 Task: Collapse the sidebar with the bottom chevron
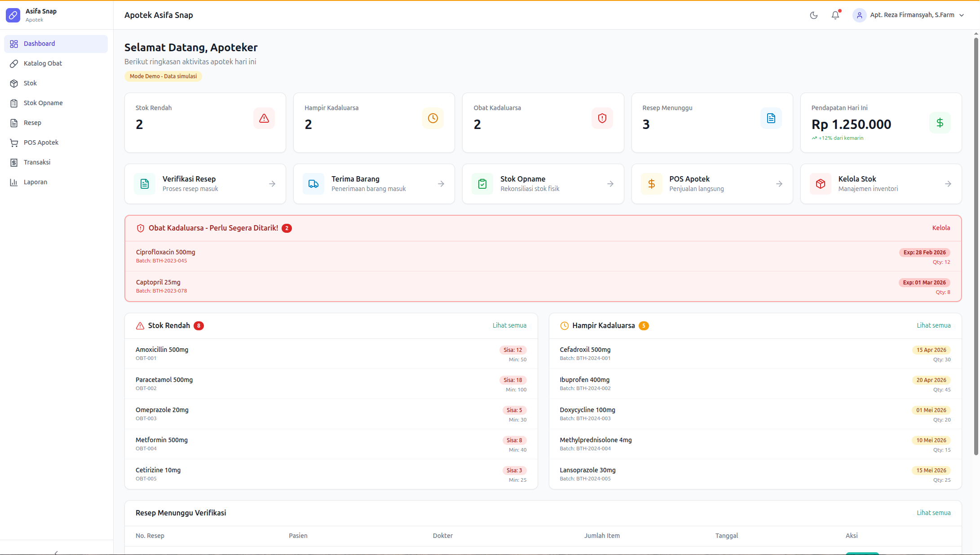56,552
